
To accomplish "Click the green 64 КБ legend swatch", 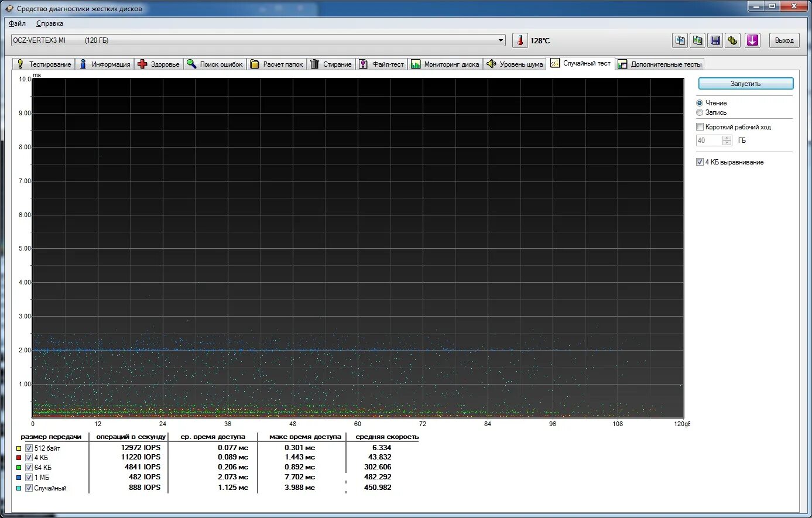I will tap(19, 468).
